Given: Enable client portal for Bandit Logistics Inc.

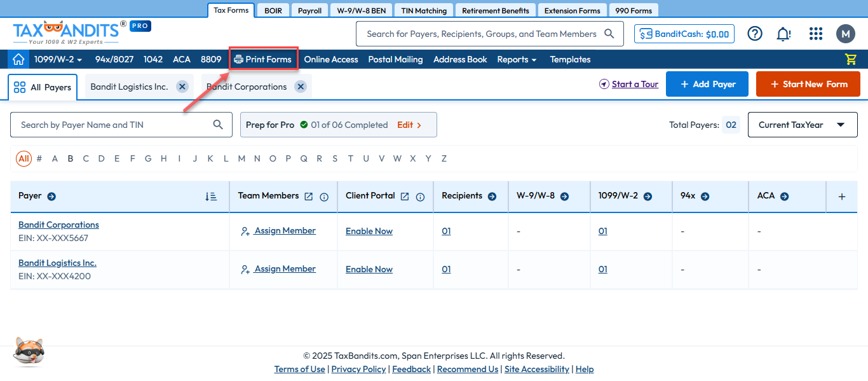Looking at the screenshot, I should [369, 269].
